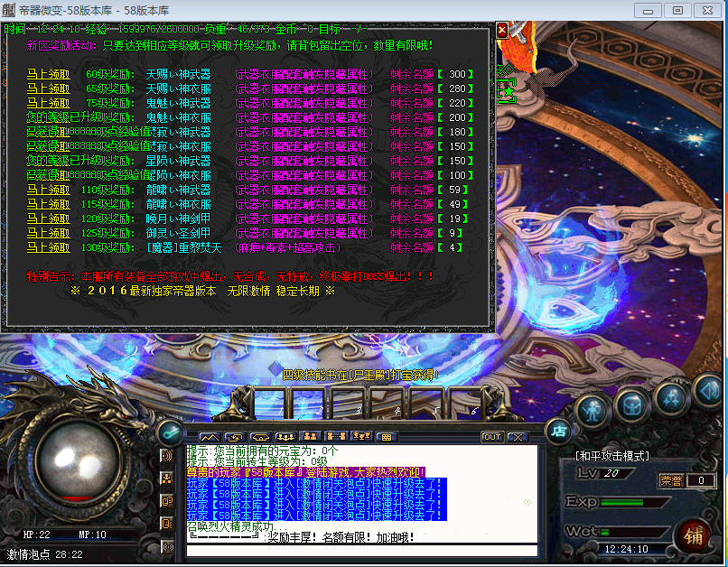
Task: Click the dragon icon in the title bar
Action: pyautogui.click(x=8, y=10)
